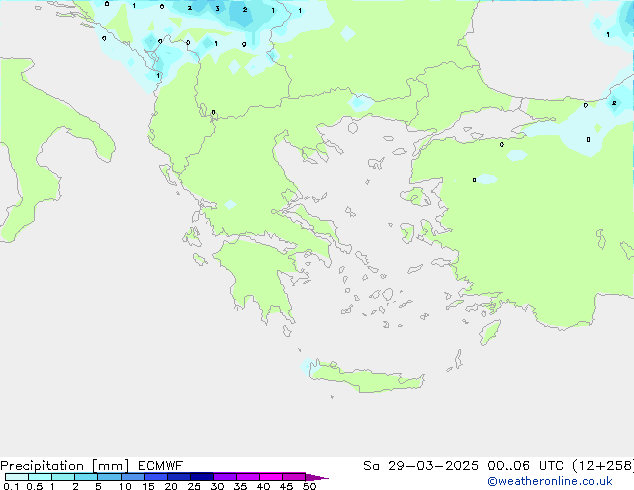Click the legend scale label '45'
This screenshot has width=634, height=490.
pos(286,486)
